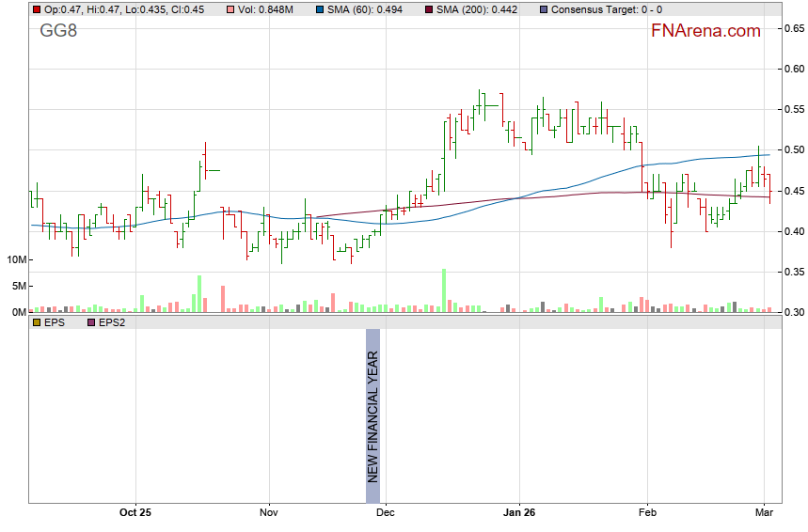The image size is (808, 532).
Task: Click the Jan 26 date axis label
Action: 519,513
